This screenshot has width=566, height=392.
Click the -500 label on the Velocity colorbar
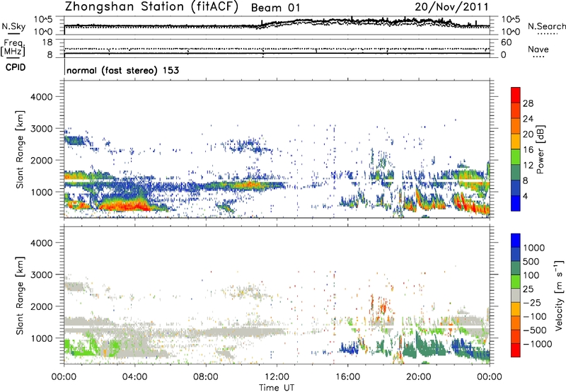(x=535, y=330)
